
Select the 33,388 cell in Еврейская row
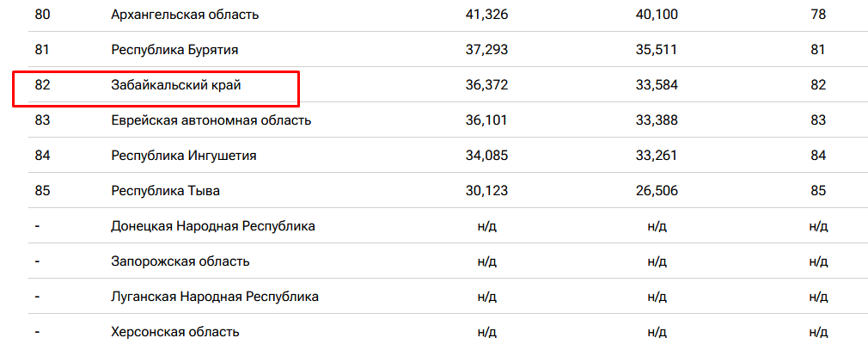[x=657, y=120]
